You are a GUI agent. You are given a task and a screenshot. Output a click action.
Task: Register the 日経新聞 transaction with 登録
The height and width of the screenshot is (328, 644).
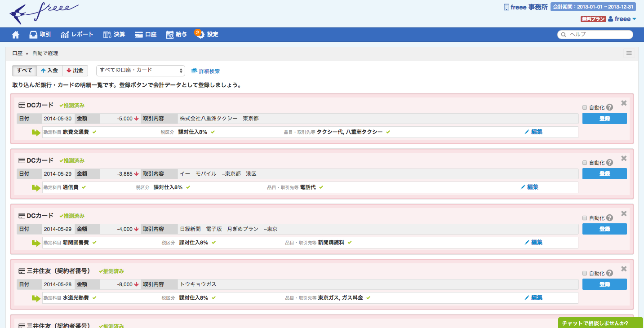pyautogui.click(x=604, y=229)
